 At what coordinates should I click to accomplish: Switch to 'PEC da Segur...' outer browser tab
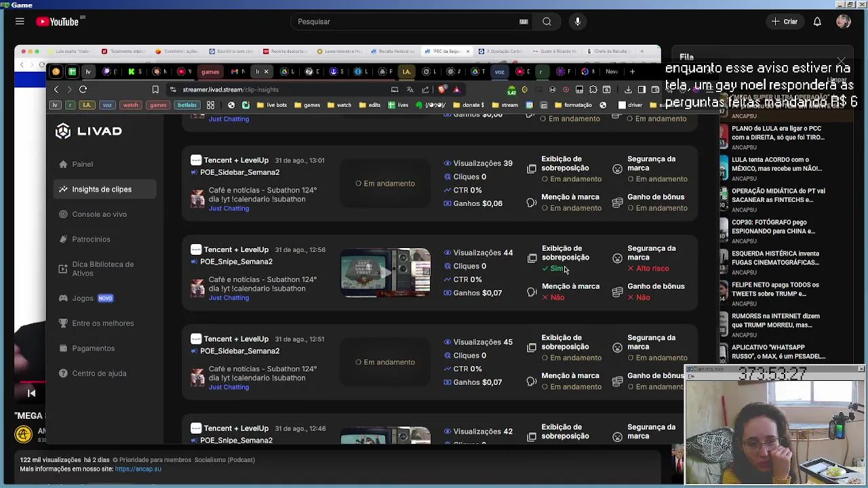[x=446, y=52]
